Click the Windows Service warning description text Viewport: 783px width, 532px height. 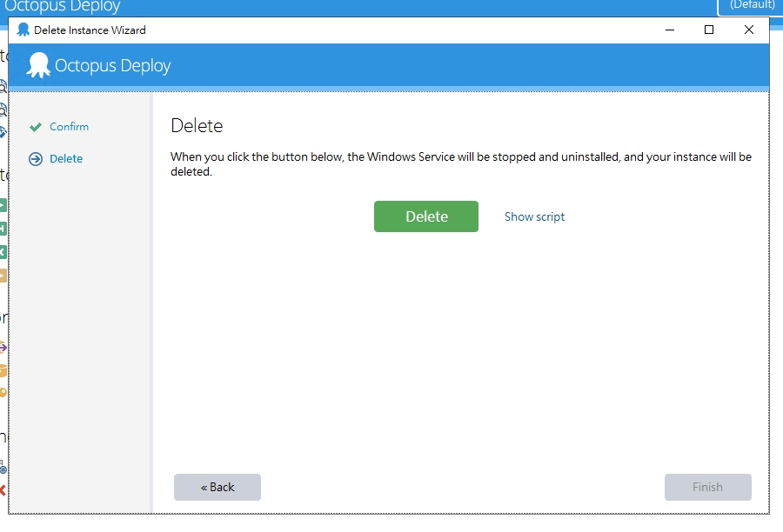(461, 164)
